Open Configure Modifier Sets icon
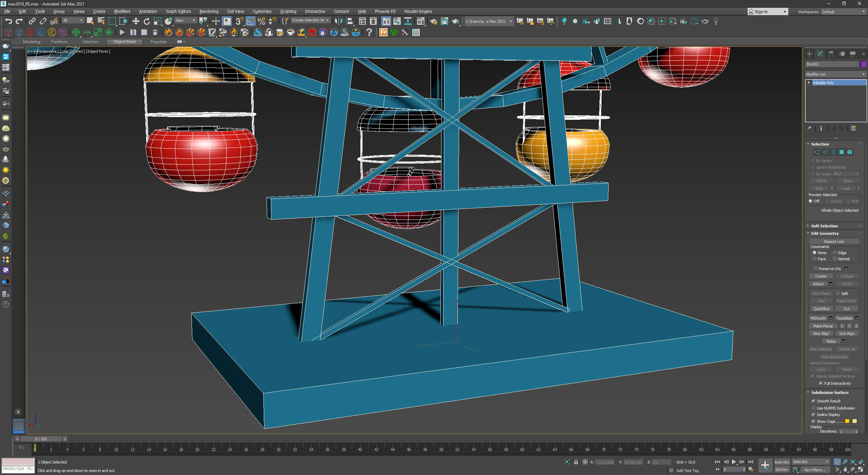 click(x=854, y=129)
